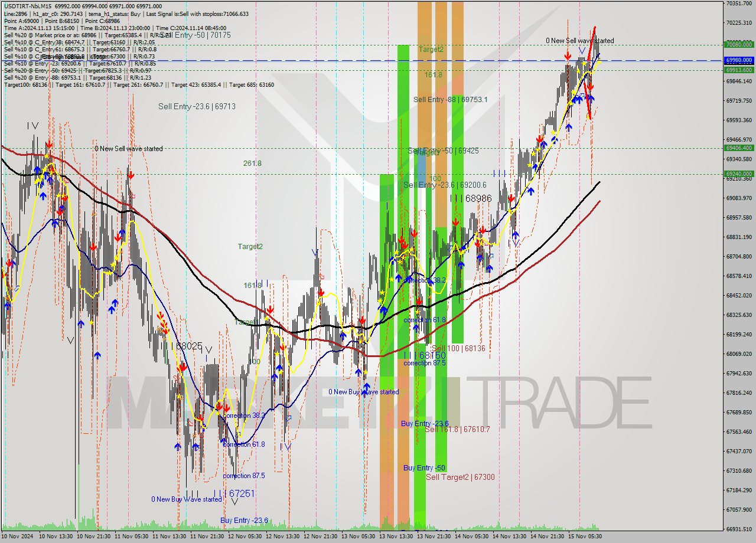Click the 67563.460 price axis value
The image size is (756, 543).
pyautogui.click(x=739, y=431)
